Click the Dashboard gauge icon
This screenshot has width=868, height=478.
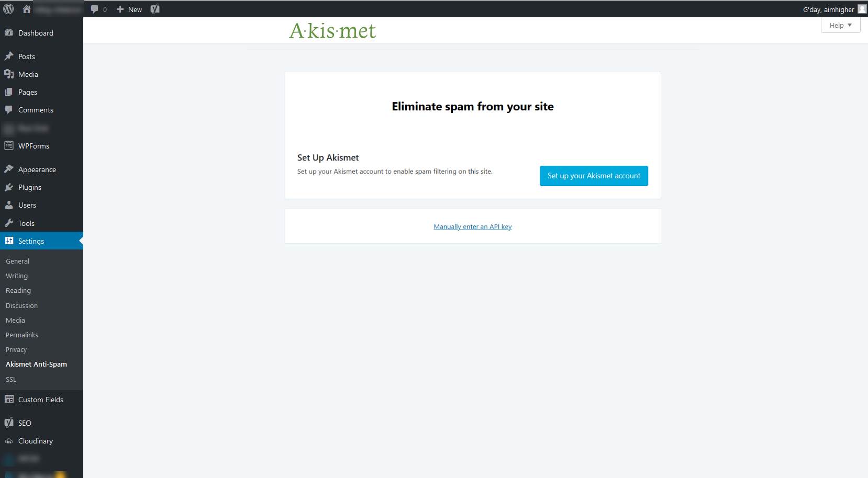pos(9,32)
